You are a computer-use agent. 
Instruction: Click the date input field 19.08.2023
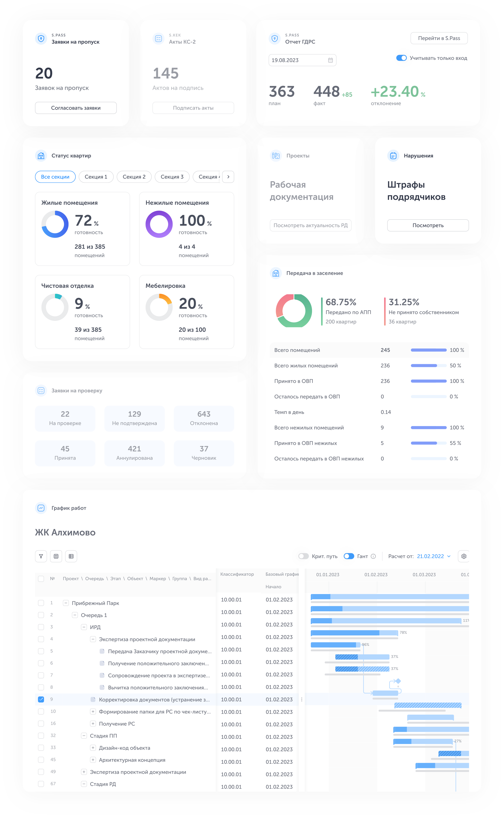pos(302,60)
